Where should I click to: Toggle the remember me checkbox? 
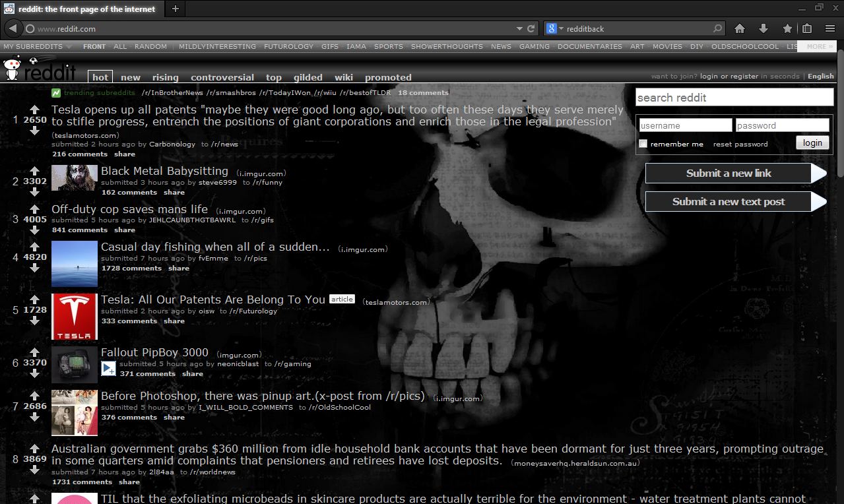(643, 144)
